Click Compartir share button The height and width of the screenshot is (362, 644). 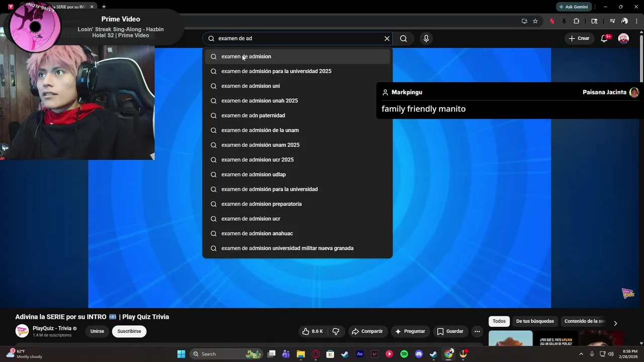coord(367,331)
